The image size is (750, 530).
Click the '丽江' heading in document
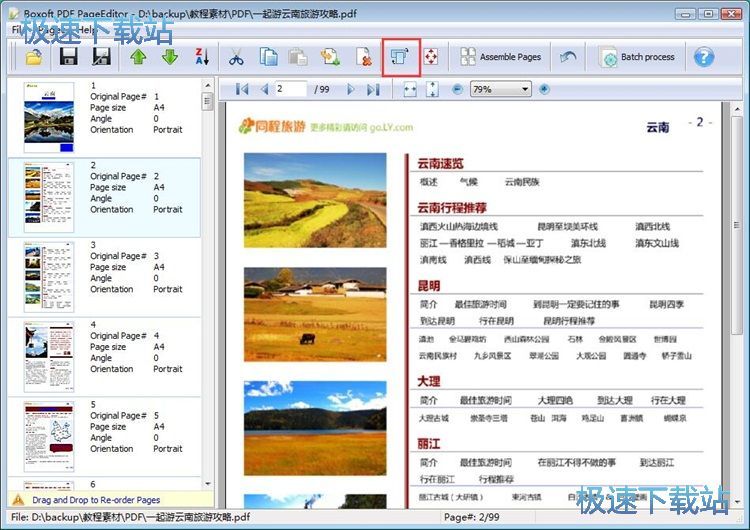(x=429, y=444)
